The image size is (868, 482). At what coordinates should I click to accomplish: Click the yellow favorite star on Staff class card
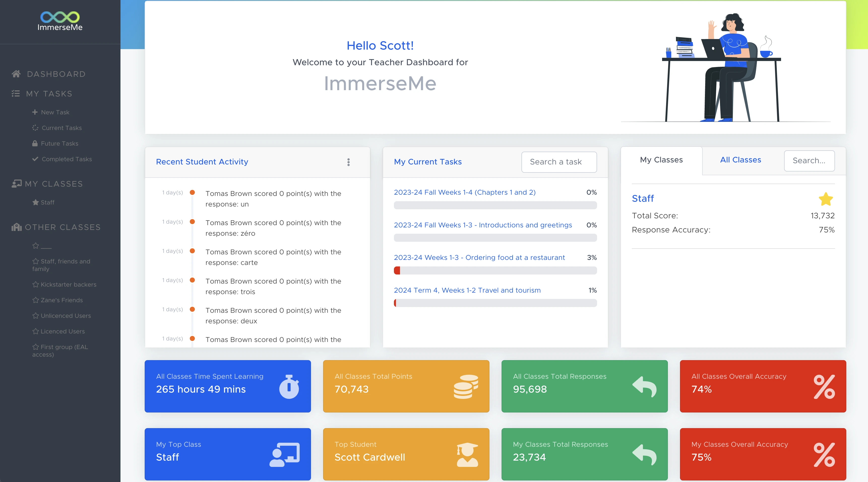pos(826,199)
